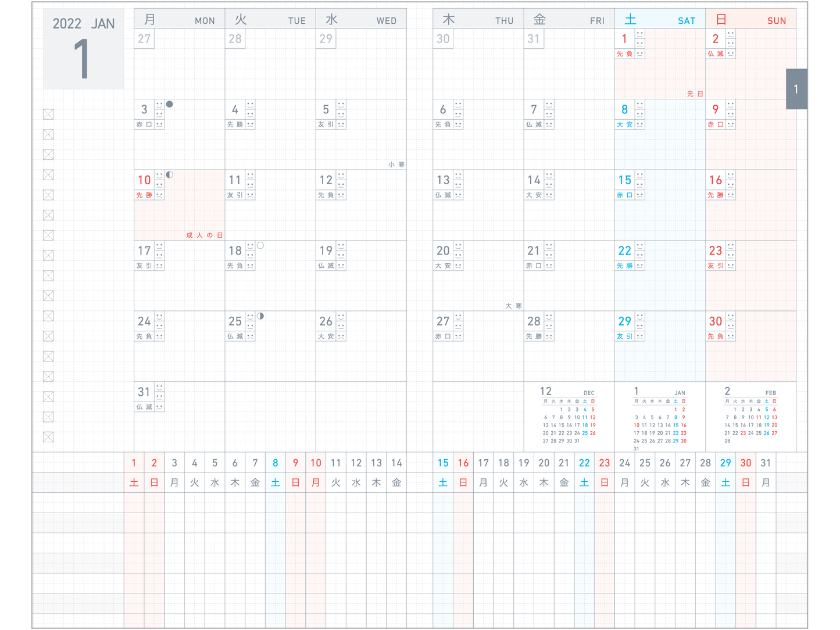The width and height of the screenshot is (840, 630).
Task: Mark the sad face on January 15
Action: pyautogui.click(x=640, y=195)
